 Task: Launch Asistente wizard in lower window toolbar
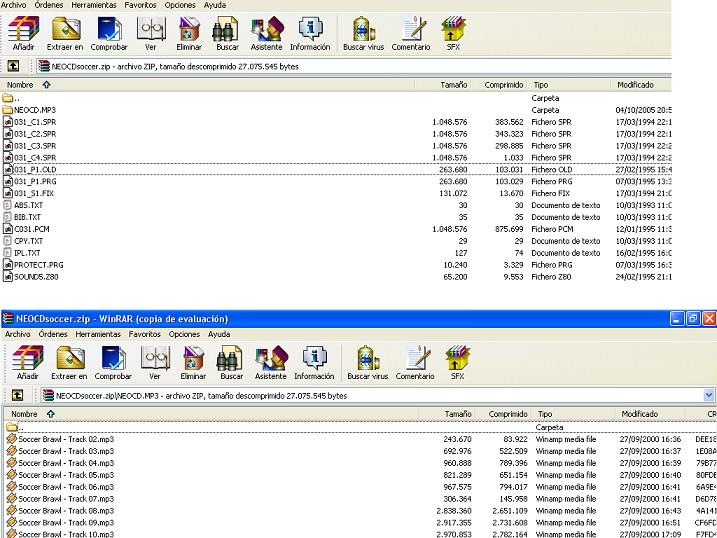(270, 361)
